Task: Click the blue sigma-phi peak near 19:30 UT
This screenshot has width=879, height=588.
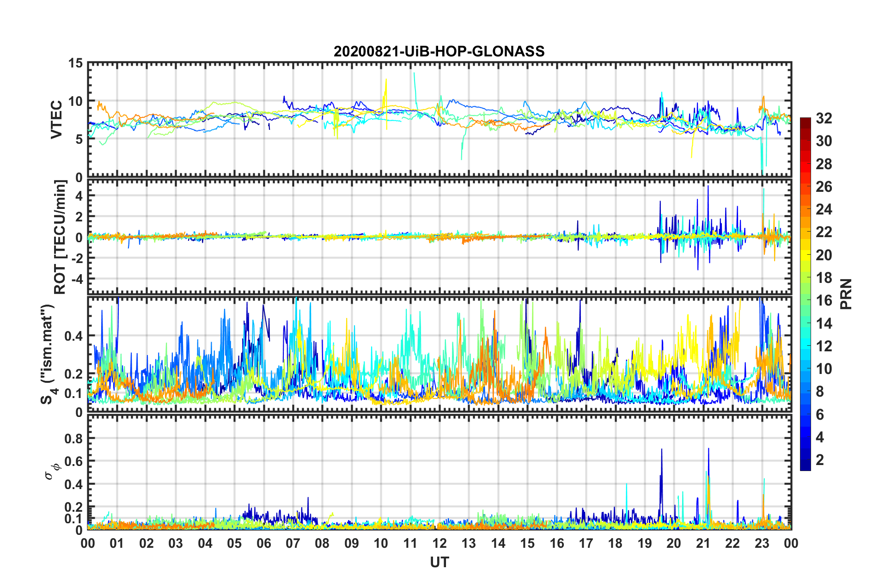Action: coord(661,481)
